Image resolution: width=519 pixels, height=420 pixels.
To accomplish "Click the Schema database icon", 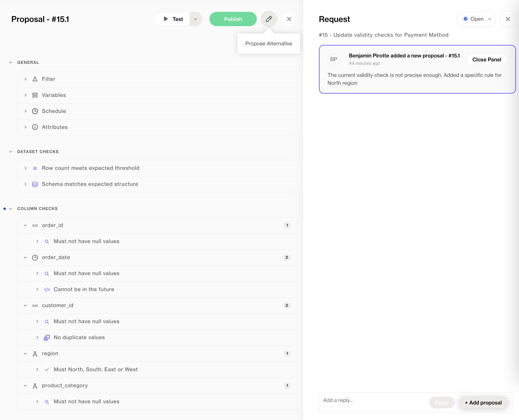I will point(35,184).
